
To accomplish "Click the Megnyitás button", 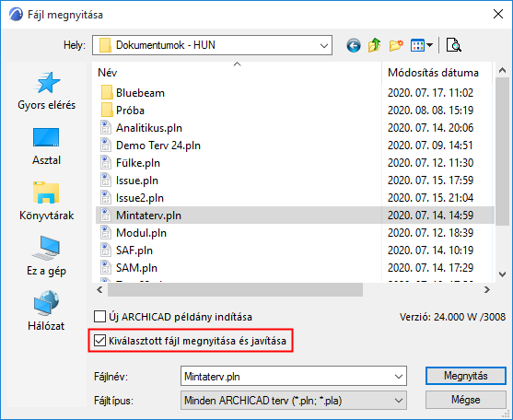I will coord(465,376).
